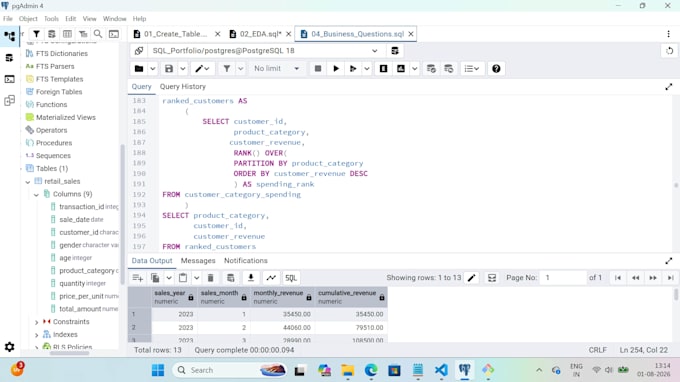Reset layout with the circular arrow button
Image resolution: width=680 pixels, height=382 pixels.
coord(669,51)
